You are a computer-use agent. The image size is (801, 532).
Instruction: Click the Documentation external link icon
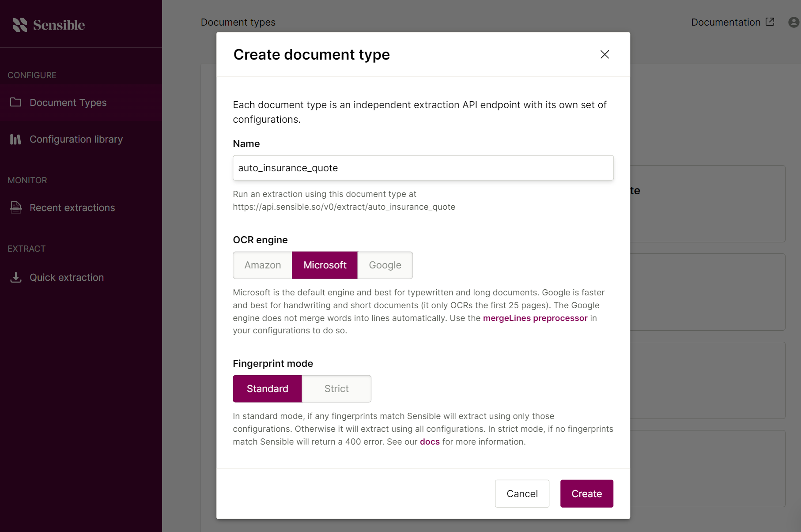770,22
